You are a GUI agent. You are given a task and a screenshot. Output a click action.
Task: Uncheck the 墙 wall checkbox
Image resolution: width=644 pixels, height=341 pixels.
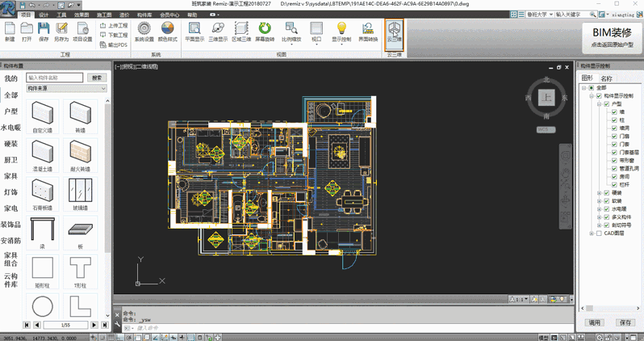tap(614, 112)
